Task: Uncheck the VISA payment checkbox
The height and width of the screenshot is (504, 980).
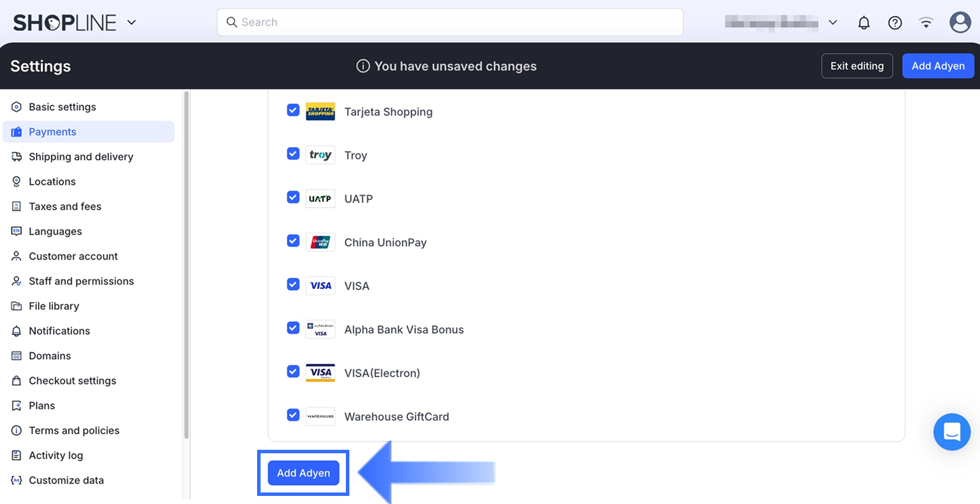Action: 293,284
